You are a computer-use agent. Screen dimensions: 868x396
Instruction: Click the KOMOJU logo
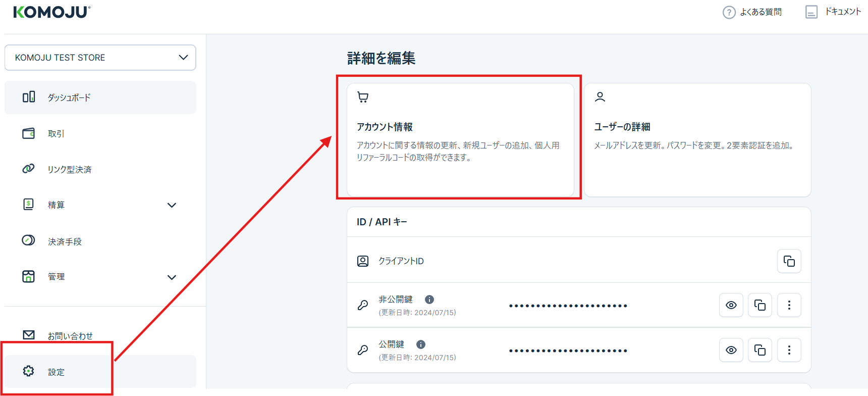click(51, 12)
